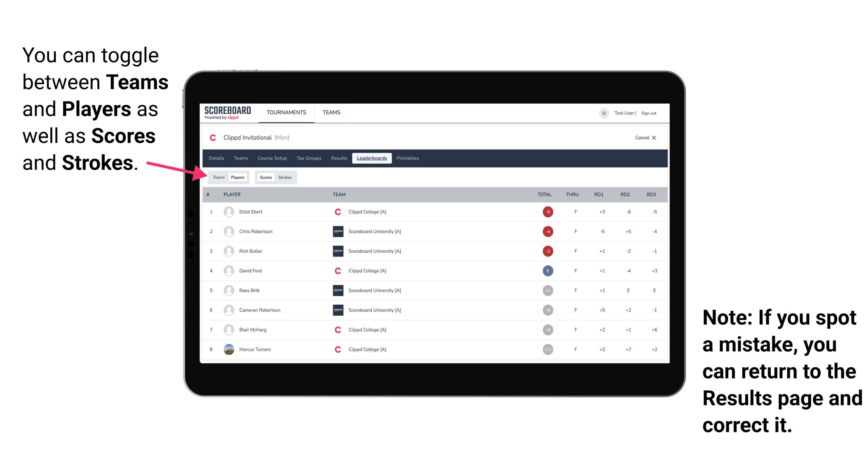This screenshot has height=467, width=868.
Task: Open the Tee Groups tab
Action: (308, 158)
